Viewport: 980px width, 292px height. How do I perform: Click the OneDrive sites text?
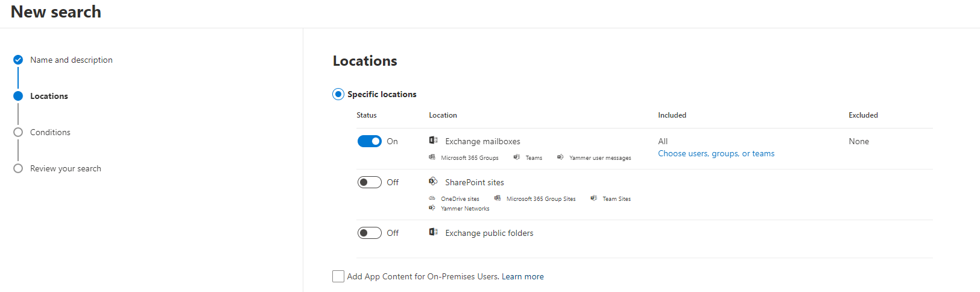pyautogui.click(x=460, y=199)
